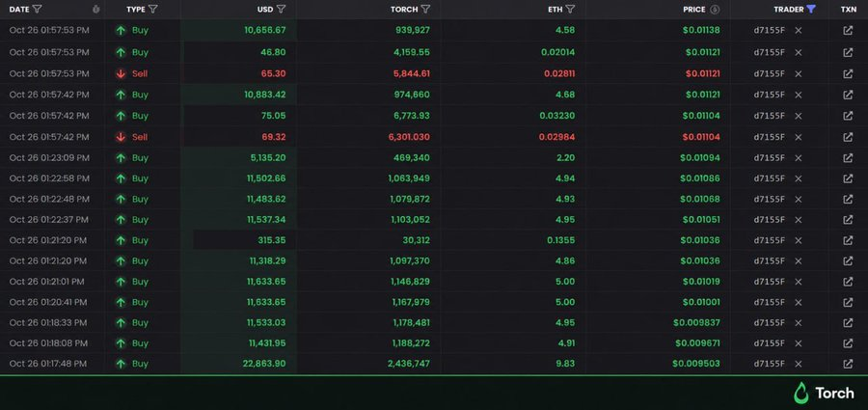This screenshot has height=410, width=868.
Task: Click the red TORCH amount 6,301.030
Action: 408,137
